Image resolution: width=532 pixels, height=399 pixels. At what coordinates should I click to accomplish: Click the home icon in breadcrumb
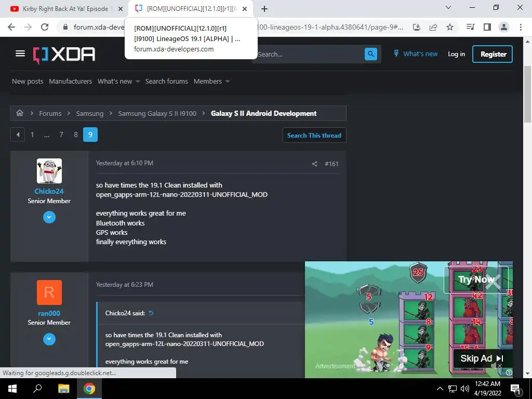[x=20, y=113]
